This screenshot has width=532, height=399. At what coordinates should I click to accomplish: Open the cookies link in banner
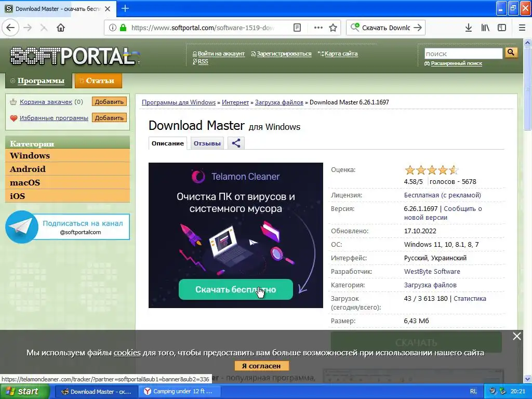(x=127, y=353)
